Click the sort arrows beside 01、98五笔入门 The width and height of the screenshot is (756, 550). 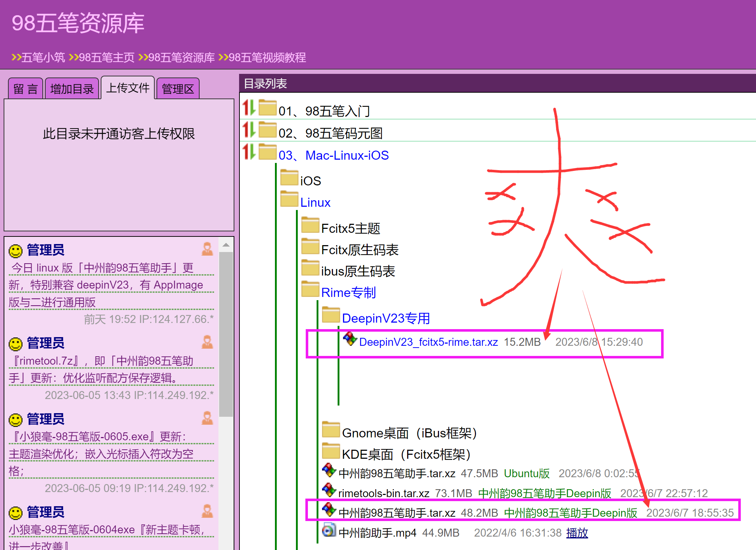coord(249,108)
